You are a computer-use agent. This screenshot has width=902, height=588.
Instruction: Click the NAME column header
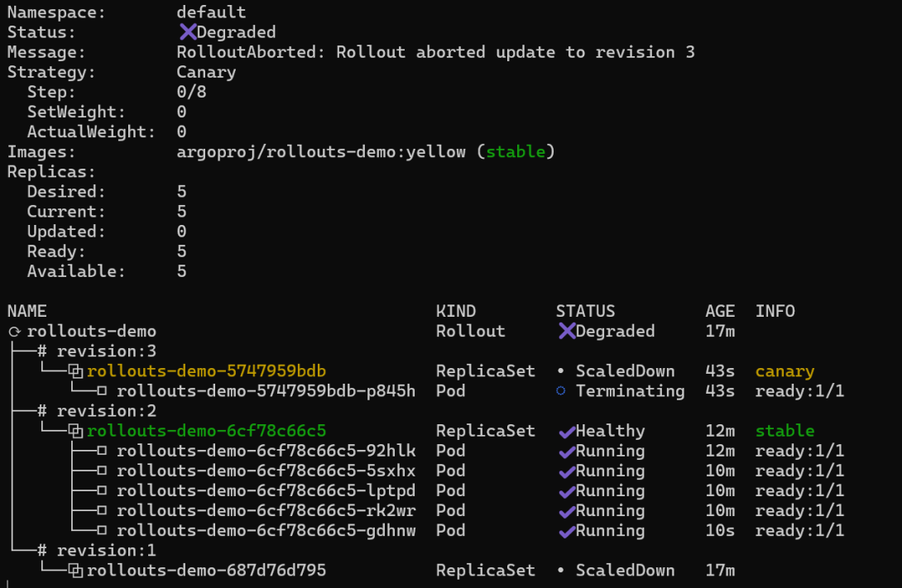pos(27,311)
